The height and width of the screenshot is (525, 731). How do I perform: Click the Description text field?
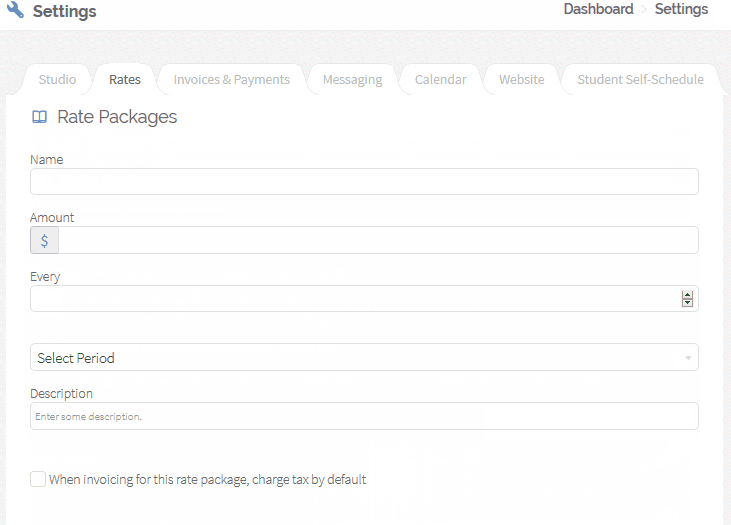[364, 416]
